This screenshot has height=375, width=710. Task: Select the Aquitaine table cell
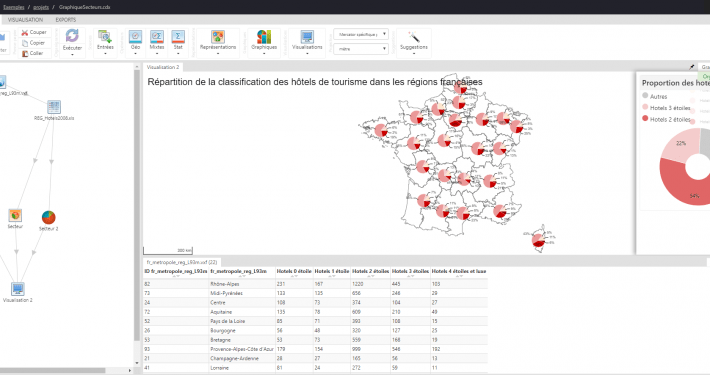tap(242, 312)
